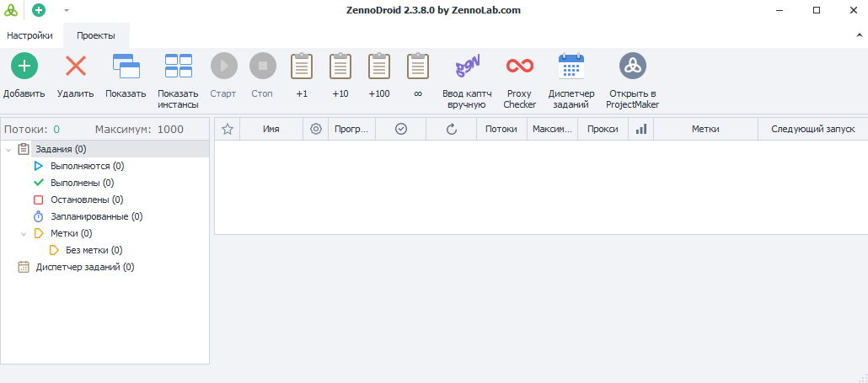Collapse the Метки tree node

(x=24, y=234)
